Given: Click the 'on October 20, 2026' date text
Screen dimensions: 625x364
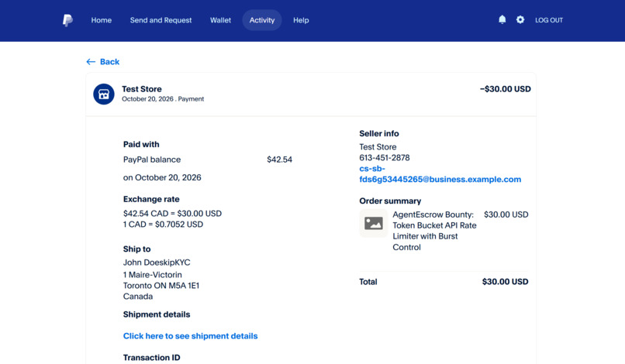Looking at the screenshot, I should pos(162,177).
